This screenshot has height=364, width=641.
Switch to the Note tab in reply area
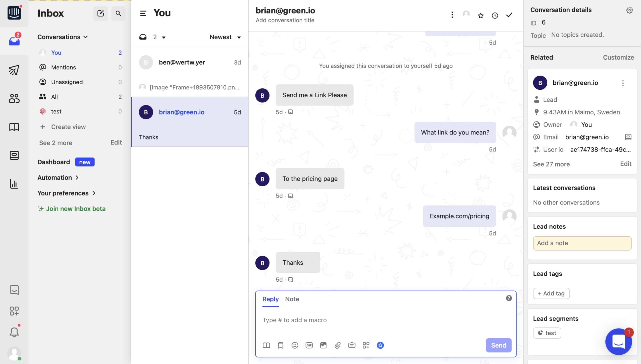[292, 299]
